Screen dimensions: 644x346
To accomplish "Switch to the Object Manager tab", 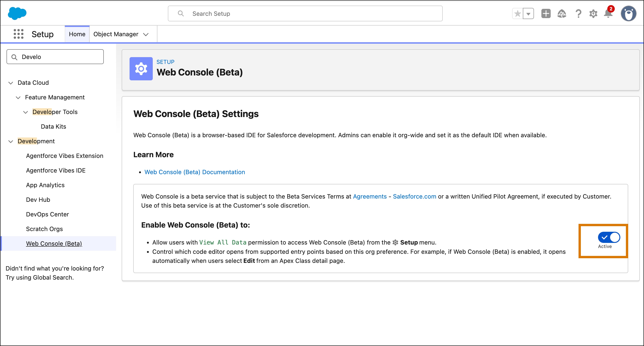I will click(116, 34).
